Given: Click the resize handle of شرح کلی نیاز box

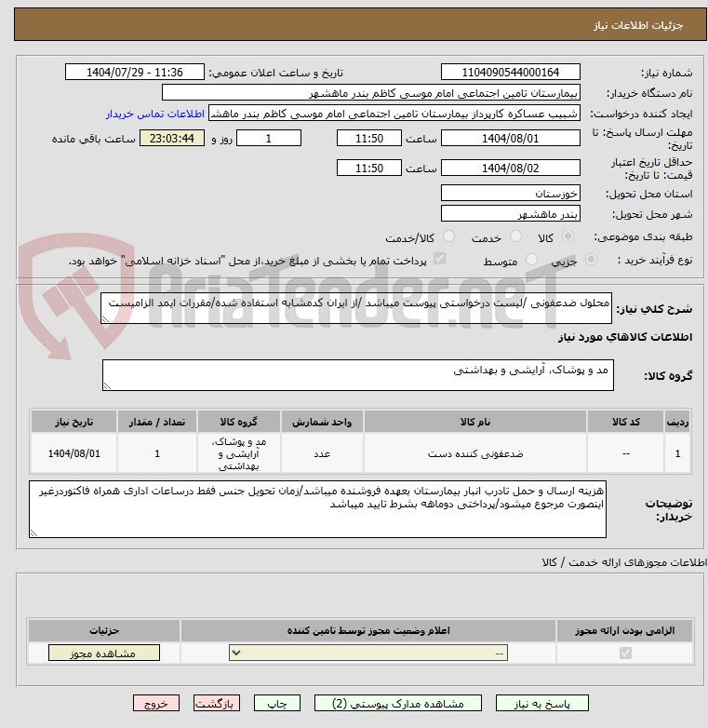Looking at the screenshot, I should pyautogui.click(x=105, y=319).
